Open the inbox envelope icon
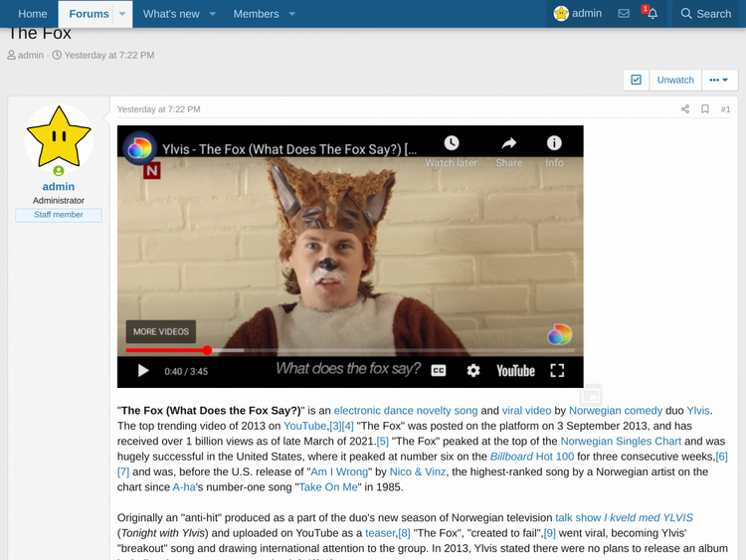 (x=624, y=14)
